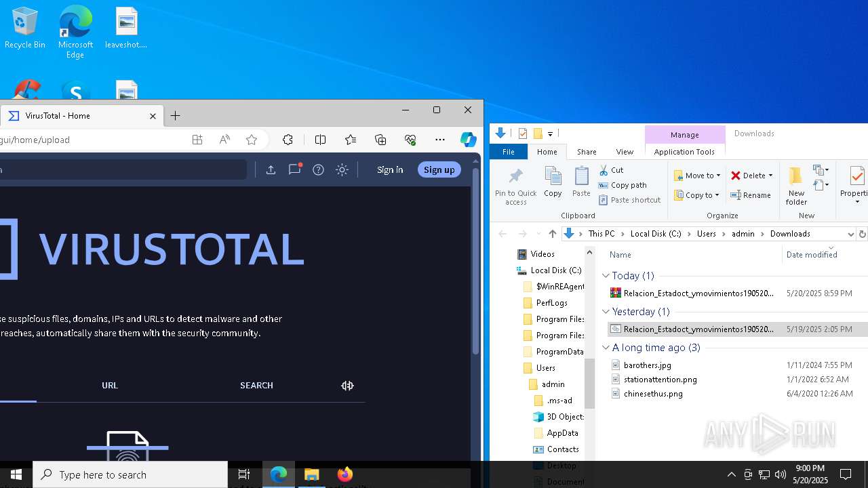Open the Edge Extensions puzzle icon
The image size is (868, 488).
(288, 140)
